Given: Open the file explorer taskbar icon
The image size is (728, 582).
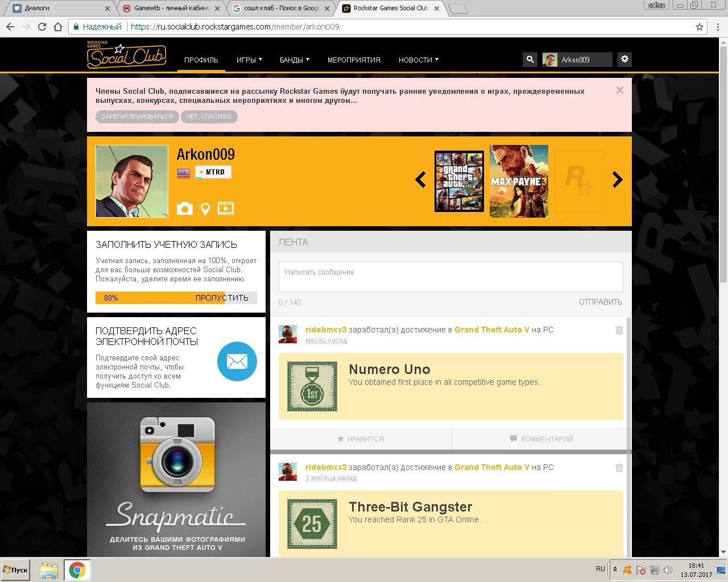Looking at the screenshot, I should (x=49, y=570).
